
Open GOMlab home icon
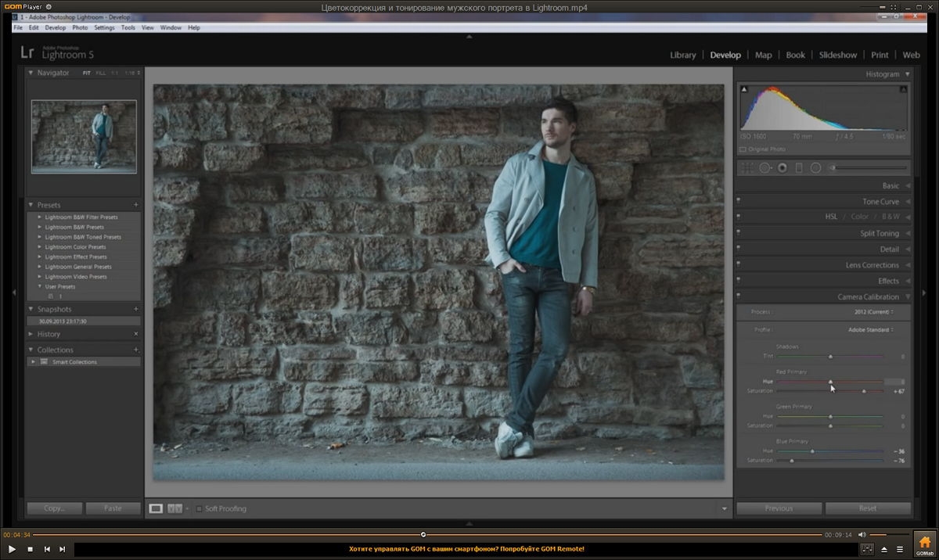point(924,544)
